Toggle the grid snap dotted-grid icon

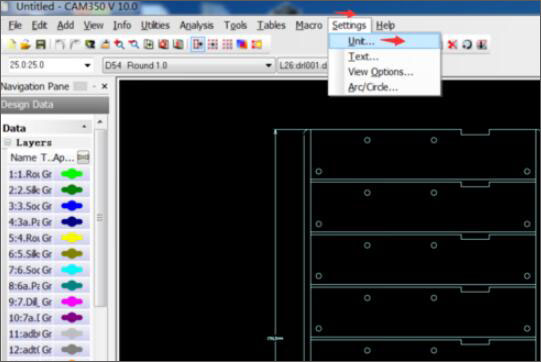pyautogui.click(x=227, y=44)
